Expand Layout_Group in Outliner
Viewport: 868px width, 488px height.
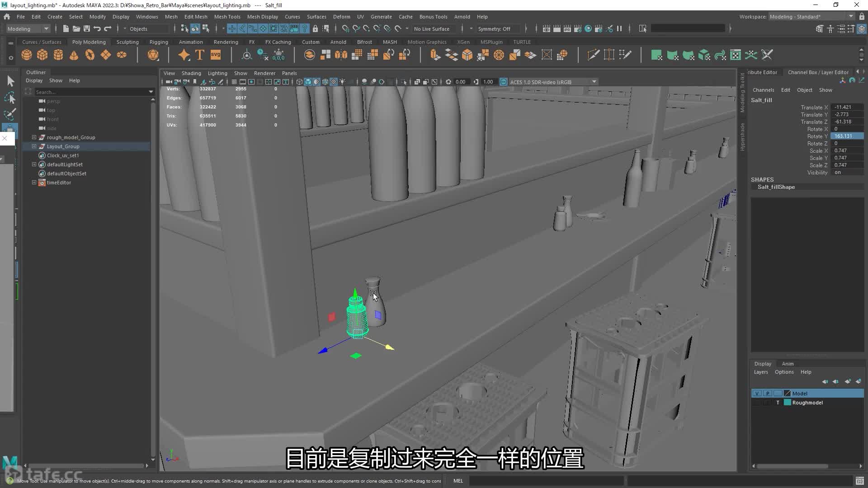click(34, 146)
